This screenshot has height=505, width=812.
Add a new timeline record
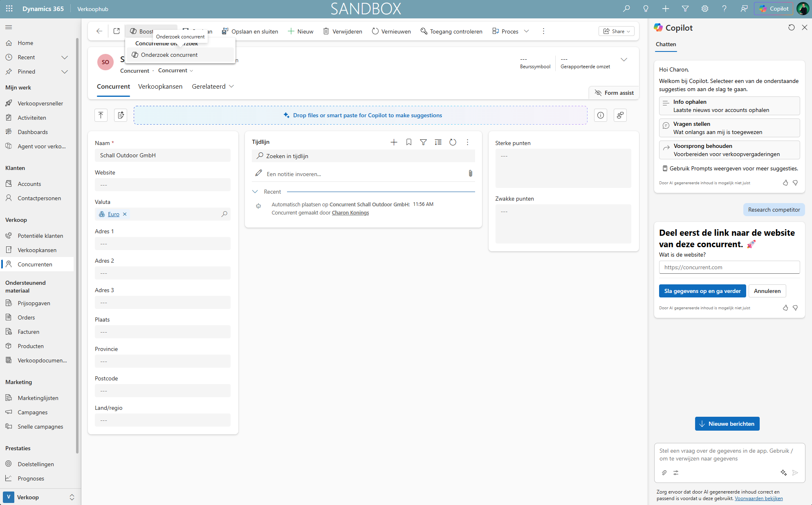pos(394,142)
